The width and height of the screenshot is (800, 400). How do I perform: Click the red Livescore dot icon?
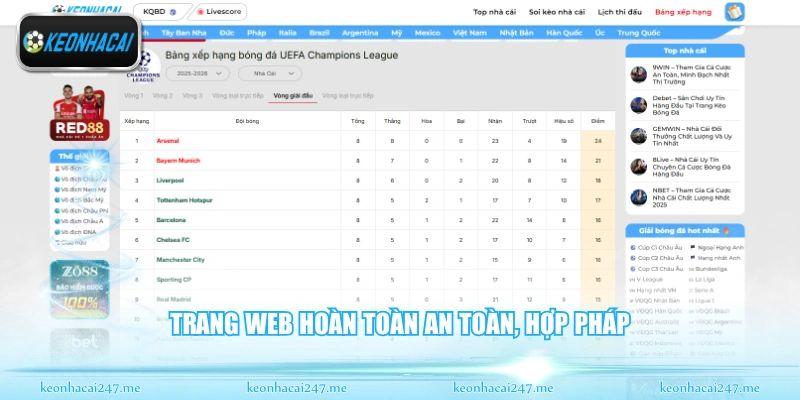click(x=200, y=12)
